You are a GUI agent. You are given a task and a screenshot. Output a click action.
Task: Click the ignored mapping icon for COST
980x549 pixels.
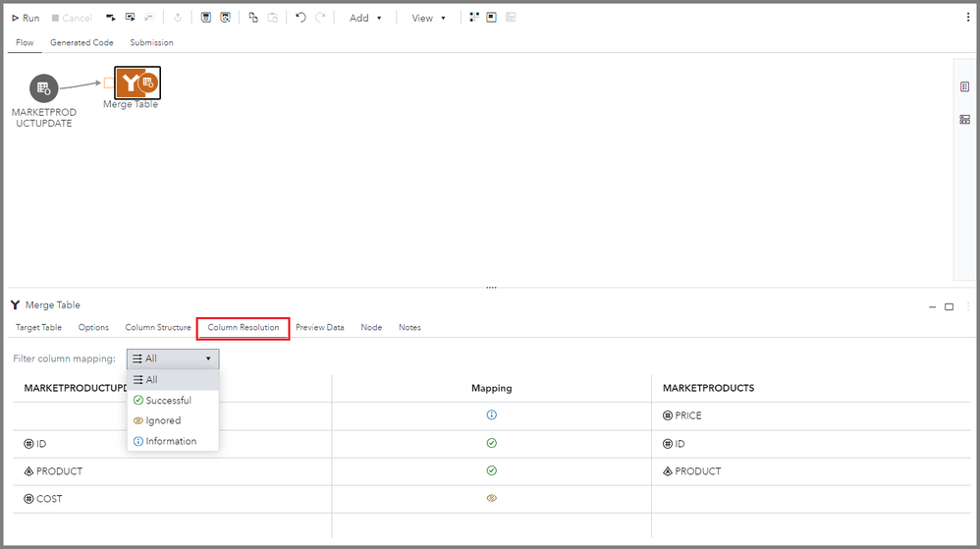coord(491,498)
